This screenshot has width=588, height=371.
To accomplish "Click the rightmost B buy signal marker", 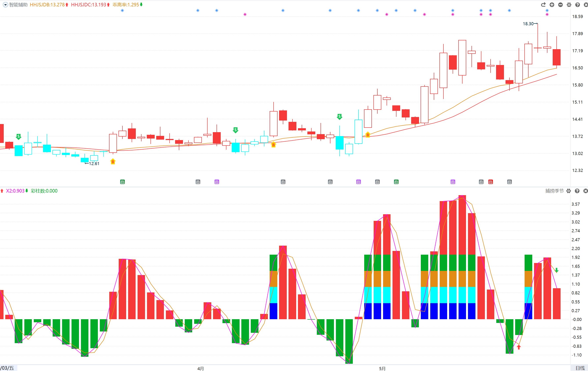I will 368,135.
